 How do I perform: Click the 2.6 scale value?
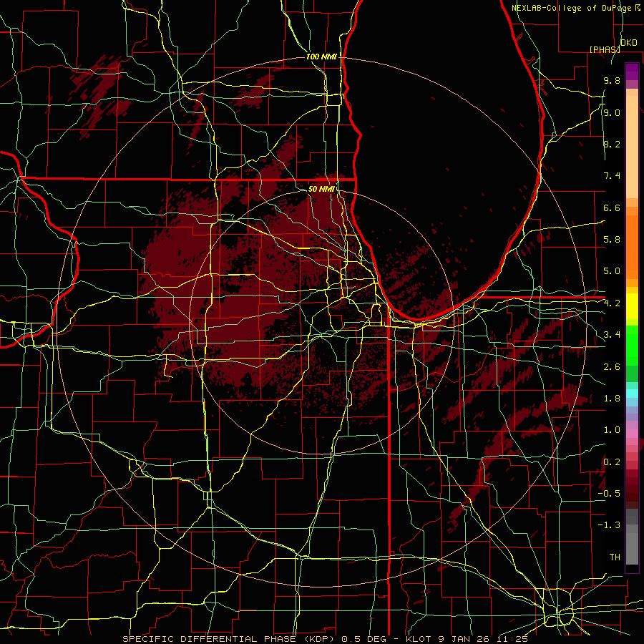click(612, 366)
